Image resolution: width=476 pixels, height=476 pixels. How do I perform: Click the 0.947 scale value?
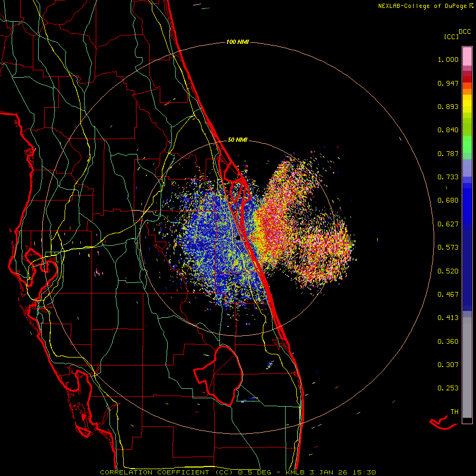(448, 83)
